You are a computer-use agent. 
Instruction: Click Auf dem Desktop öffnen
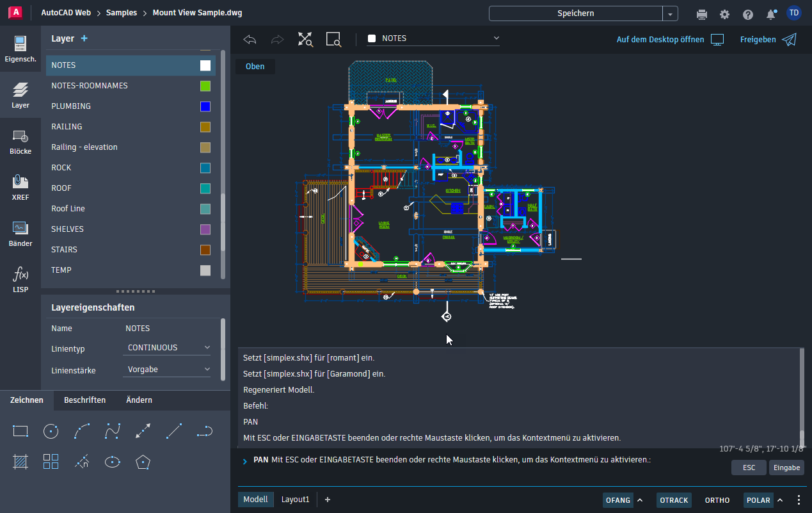coord(670,40)
